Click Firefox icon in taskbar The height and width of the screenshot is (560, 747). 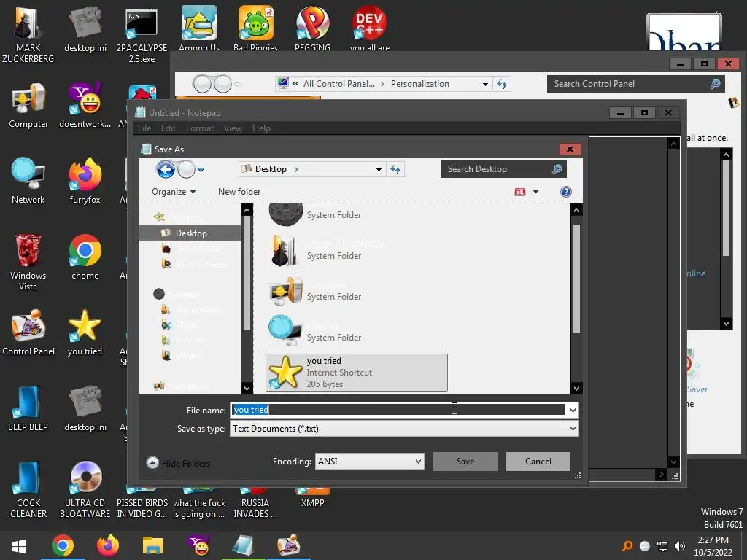108,545
